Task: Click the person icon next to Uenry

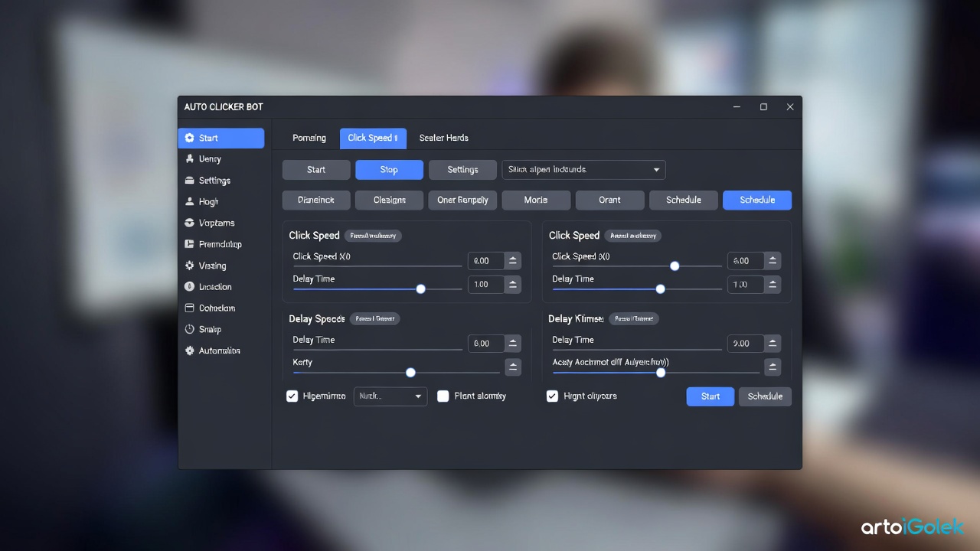Action: (190, 159)
